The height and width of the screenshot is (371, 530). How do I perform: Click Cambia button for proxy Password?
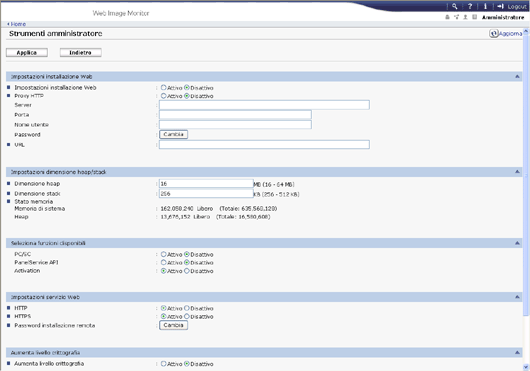pyautogui.click(x=173, y=134)
